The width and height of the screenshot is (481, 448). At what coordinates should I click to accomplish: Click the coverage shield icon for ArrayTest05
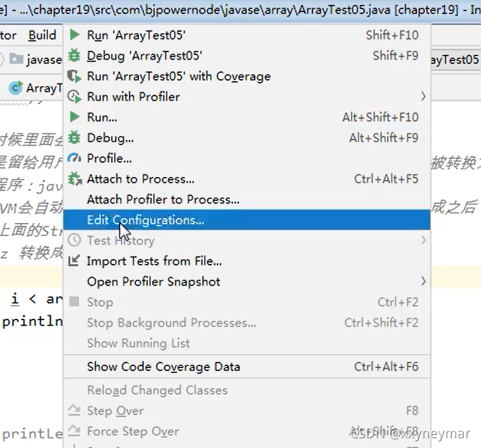coord(74,76)
